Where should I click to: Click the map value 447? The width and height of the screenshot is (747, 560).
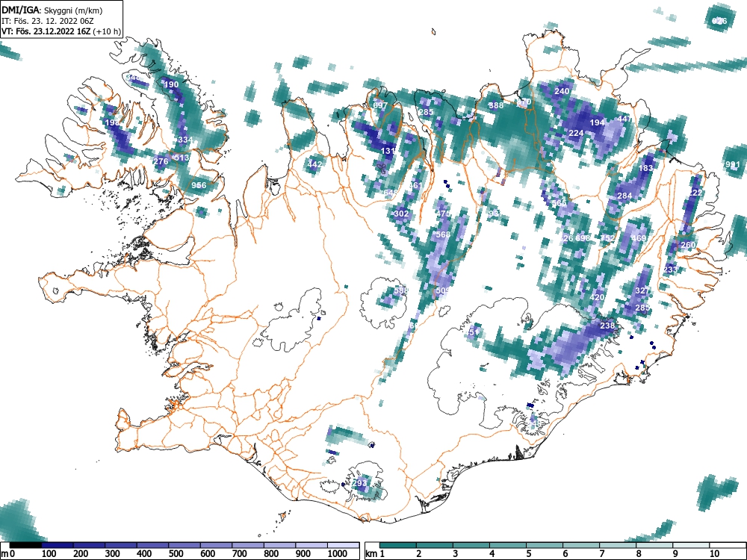pos(625,119)
